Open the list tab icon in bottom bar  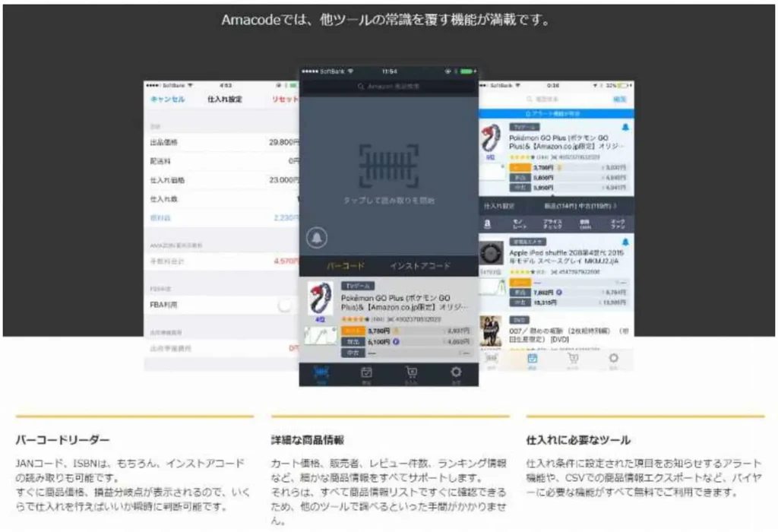(366, 373)
